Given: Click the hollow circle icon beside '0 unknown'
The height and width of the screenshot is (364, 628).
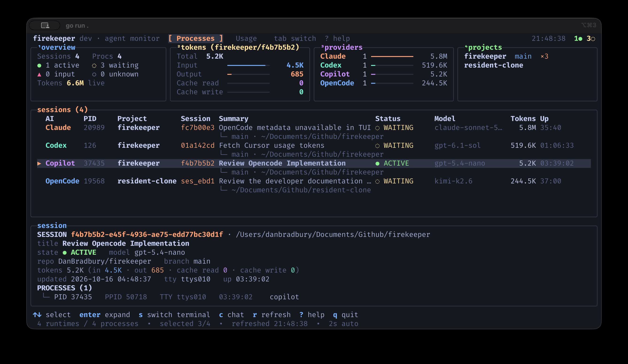Looking at the screenshot, I should (x=94, y=74).
